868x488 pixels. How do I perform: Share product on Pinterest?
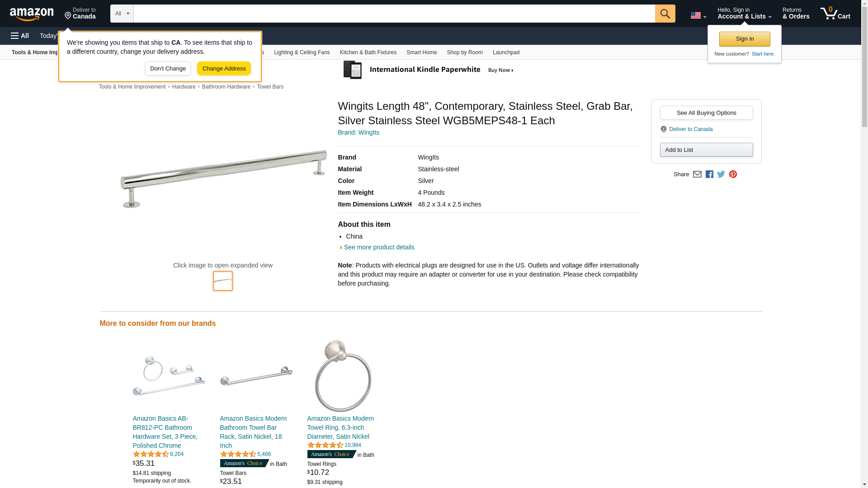pyautogui.click(x=733, y=174)
